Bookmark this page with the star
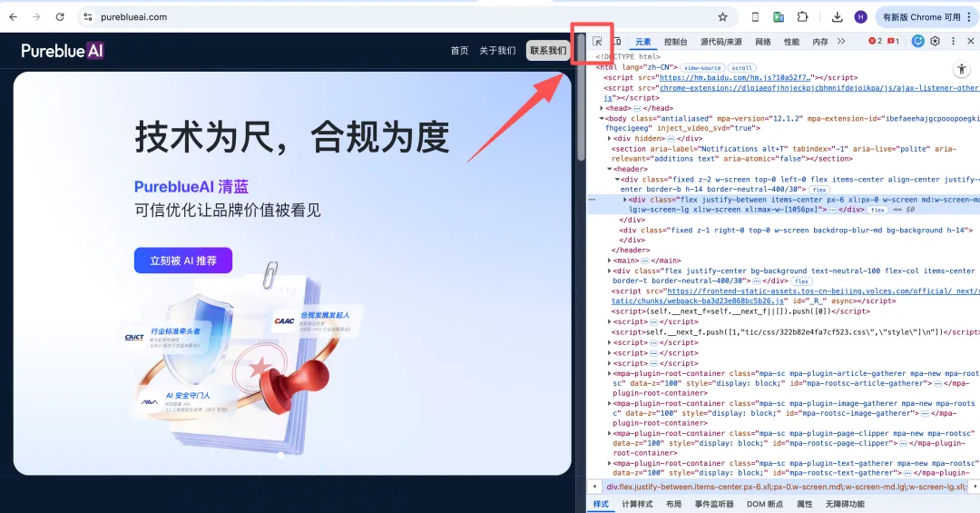980x513 pixels. (722, 17)
